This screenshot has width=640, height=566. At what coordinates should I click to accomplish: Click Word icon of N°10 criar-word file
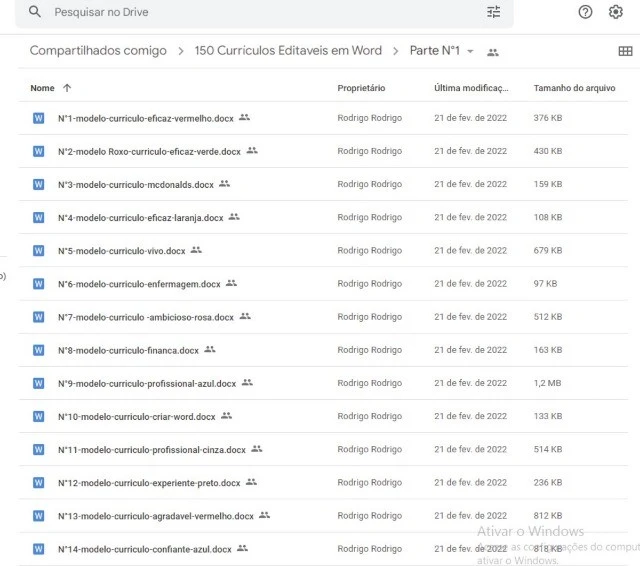38,416
